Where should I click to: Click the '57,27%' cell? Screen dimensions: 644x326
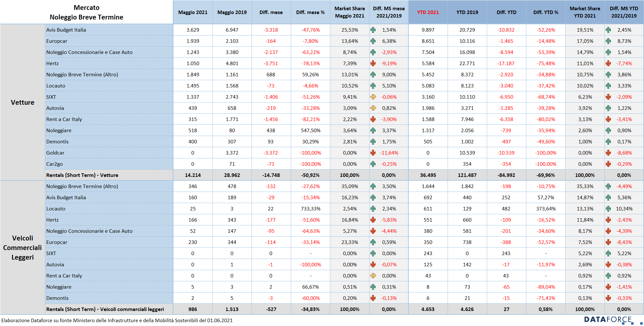click(546, 198)
